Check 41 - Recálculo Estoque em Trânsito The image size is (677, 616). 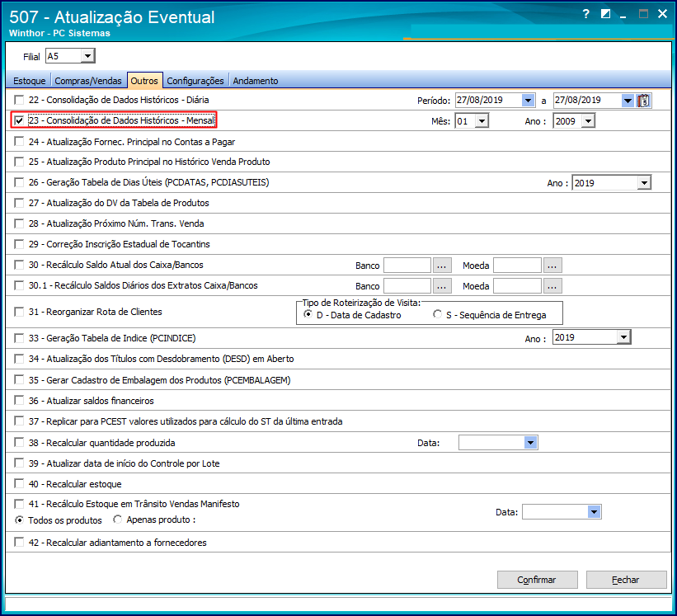pyautogui.click(x=19, y=504)
